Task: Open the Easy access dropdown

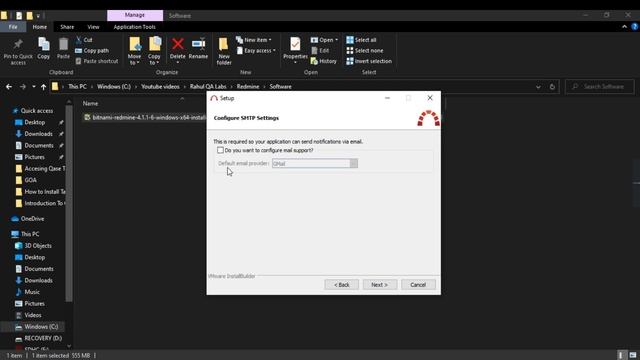Action: pyautogui.click(x=256, y=51)
